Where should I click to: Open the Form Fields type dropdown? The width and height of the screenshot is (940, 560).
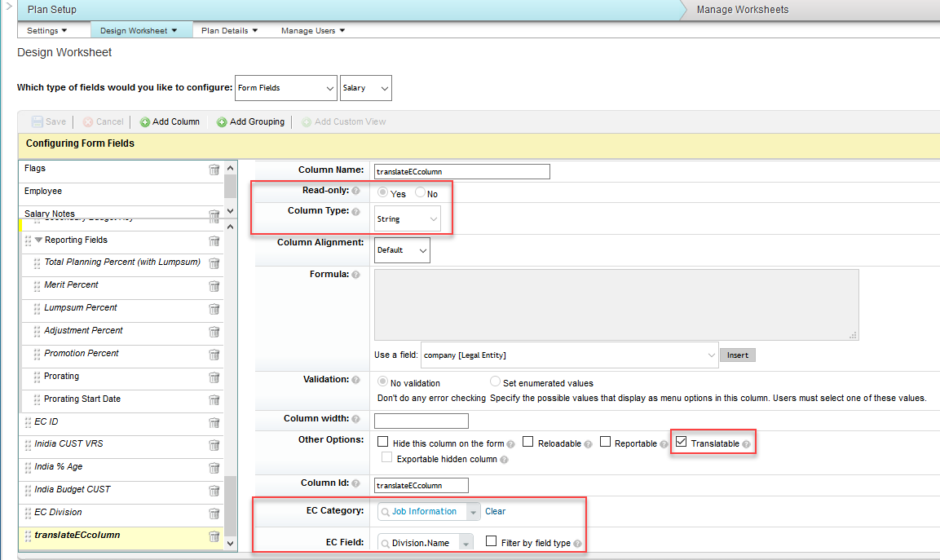pos(286,88)
